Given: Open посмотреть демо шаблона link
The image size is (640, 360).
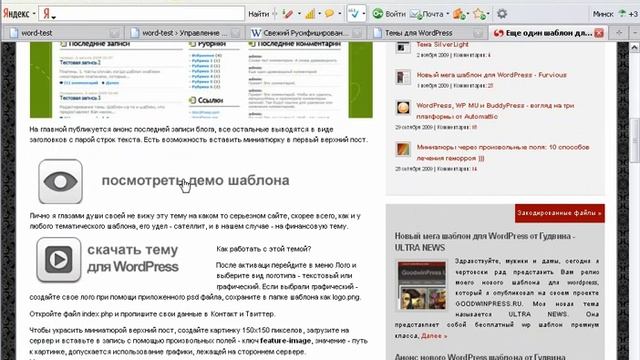Looking at the screenshot, I should (195, 180).
